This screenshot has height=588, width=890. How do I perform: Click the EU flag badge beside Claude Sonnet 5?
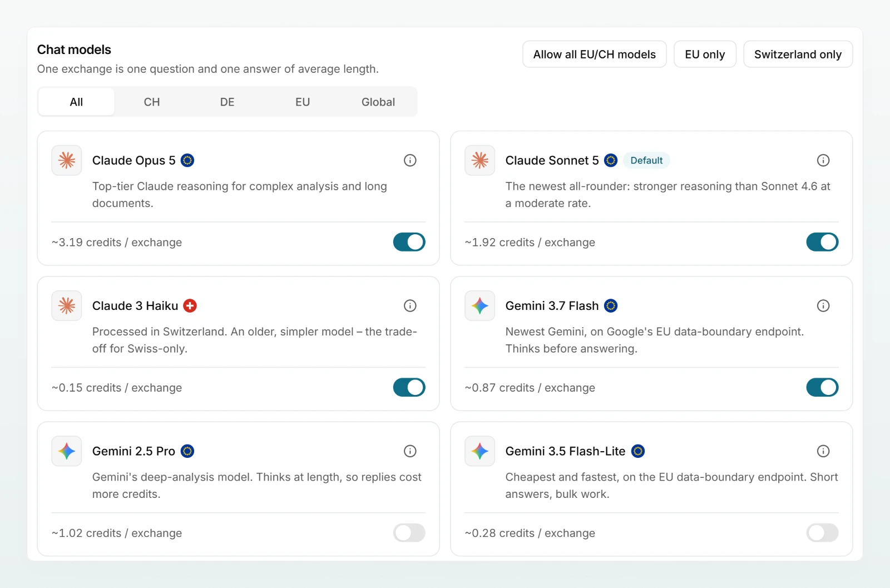[x=611, y=160]
